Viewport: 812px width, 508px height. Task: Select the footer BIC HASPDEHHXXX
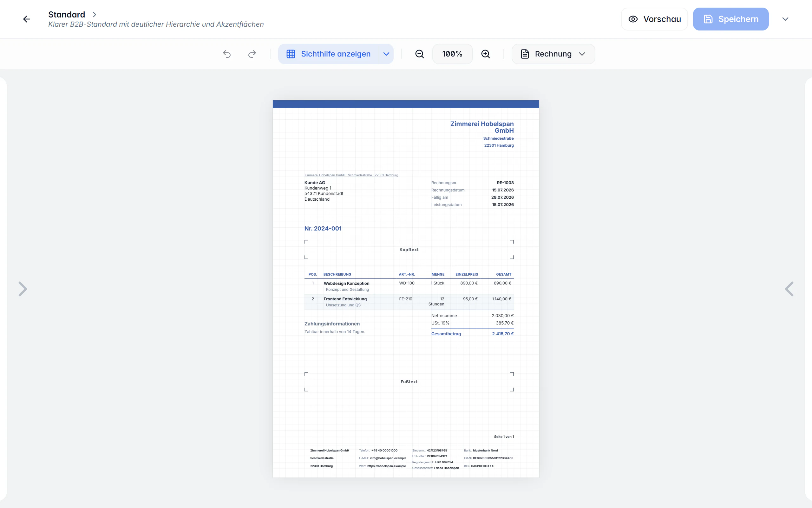click(x=482, y=466)
